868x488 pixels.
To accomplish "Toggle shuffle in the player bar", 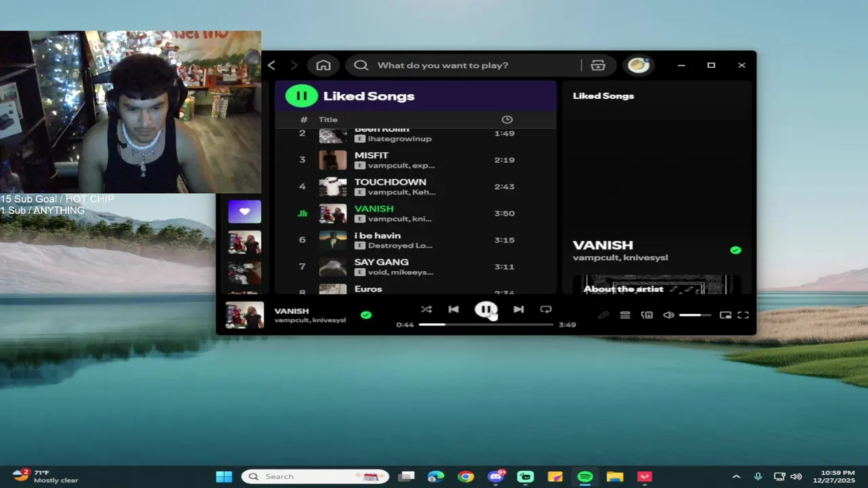I will click(426, 309).
